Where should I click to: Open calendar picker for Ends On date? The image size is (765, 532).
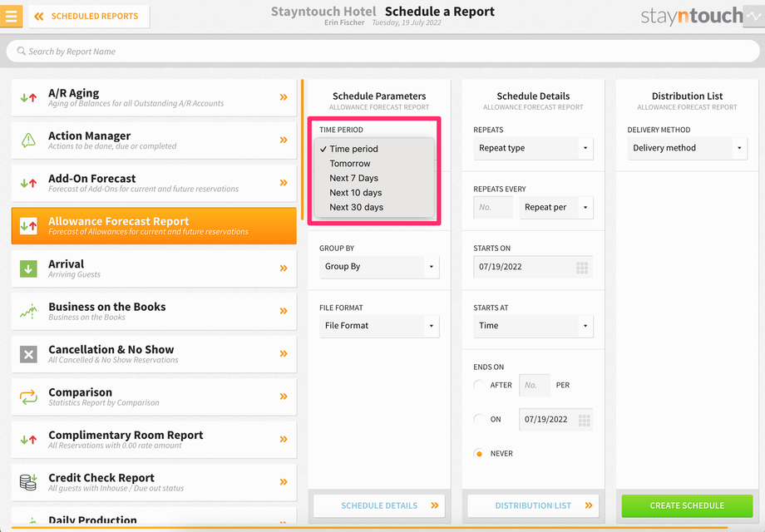[584, 420]
